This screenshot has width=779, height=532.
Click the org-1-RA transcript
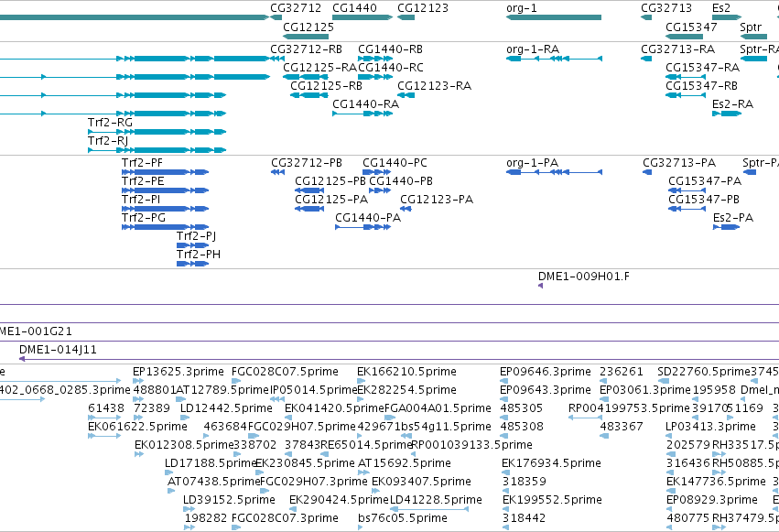[554, 59]
